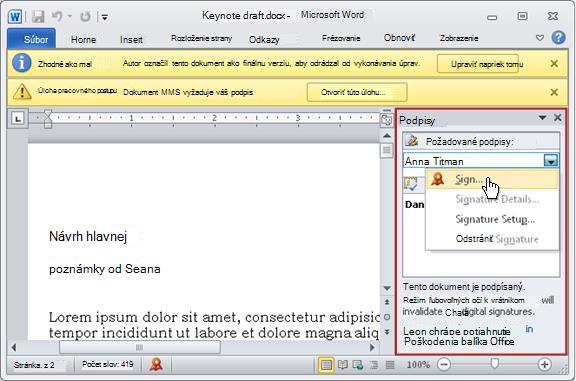Click the view ruler icon above the scrollbar
Image resolution: width=576 pixels, height=381 pixels.
386,119
